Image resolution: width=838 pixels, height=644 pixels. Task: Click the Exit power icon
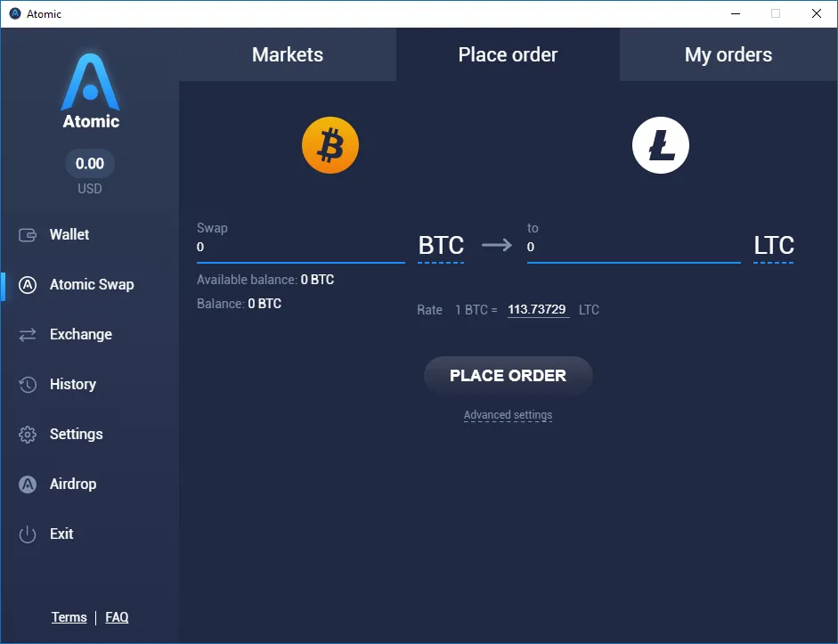tap(28, 534)
